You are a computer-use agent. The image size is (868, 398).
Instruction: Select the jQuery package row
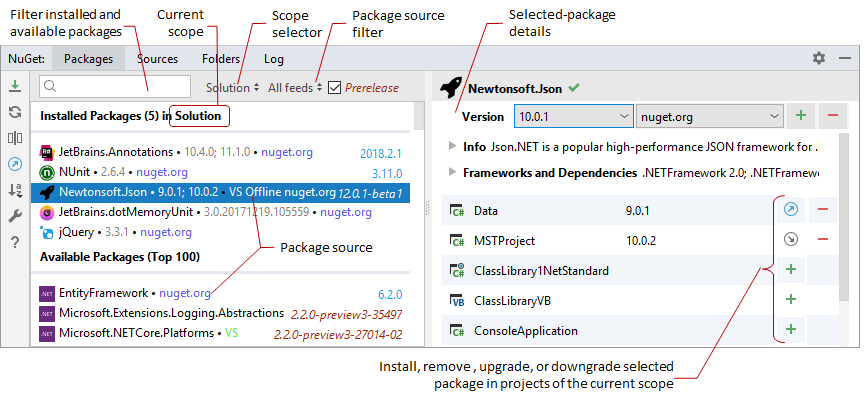(x=221, y=232)
